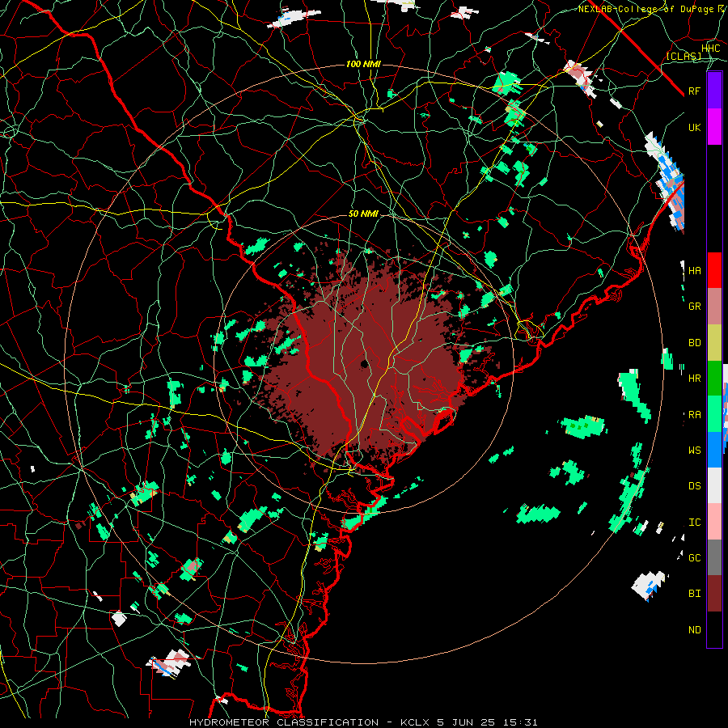Click the brown BI legend swatch
728x728 pixels.
[714, 594]
